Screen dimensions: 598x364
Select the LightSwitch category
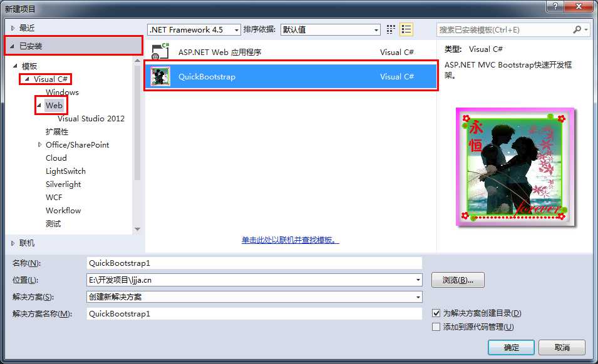[x=66, y=171]
